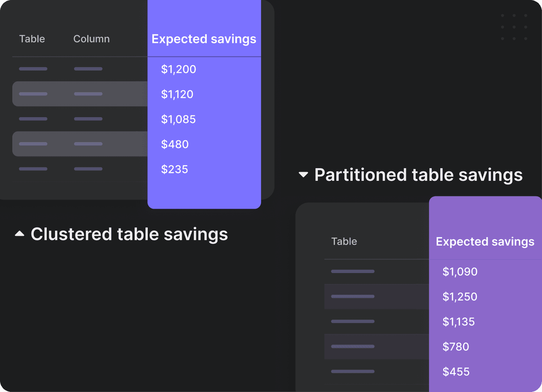542x392 pixels.
Task: Select the $1,135 partitioned savings value
Action: click(x=458, y=321)
